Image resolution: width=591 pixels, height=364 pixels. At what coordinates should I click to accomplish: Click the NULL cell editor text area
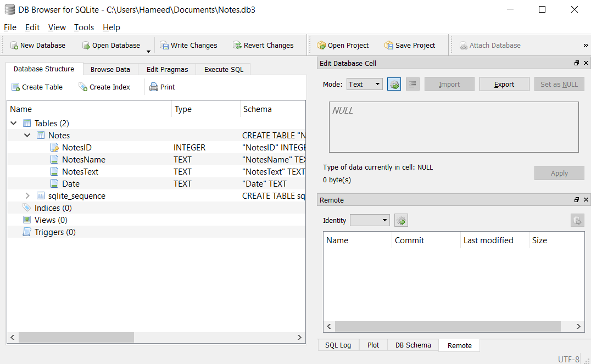(x=454, y=127)
